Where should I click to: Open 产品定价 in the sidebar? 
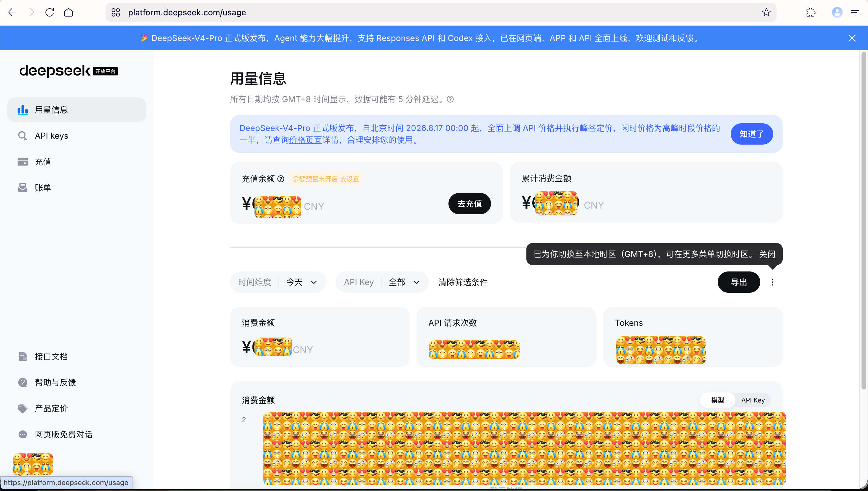76,409
